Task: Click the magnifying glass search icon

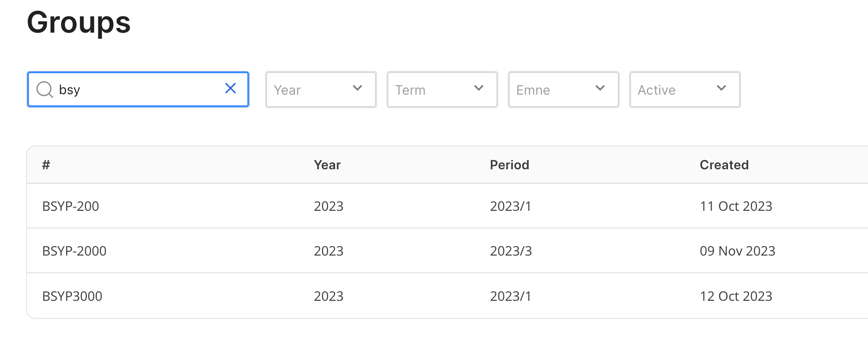Action: 45,89
